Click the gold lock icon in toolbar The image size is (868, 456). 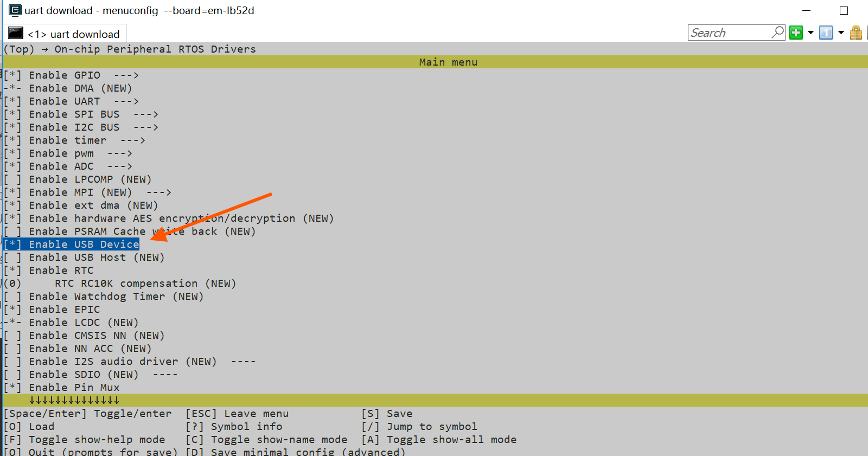tap(856, 33)
